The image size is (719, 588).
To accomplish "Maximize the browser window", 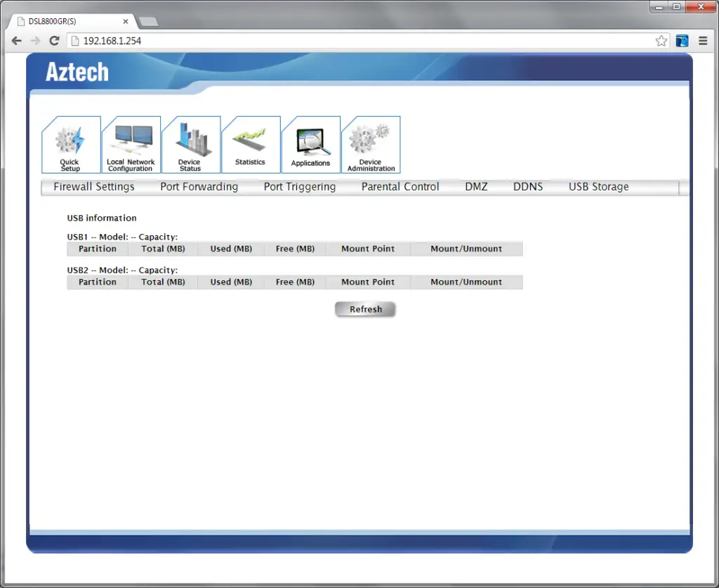I will (676, 7).
